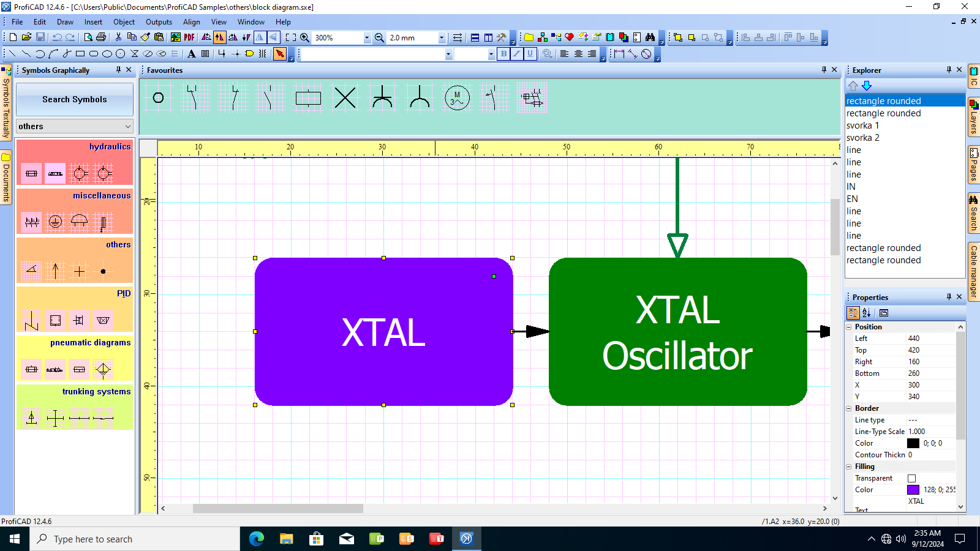Image resolution: width=980 pixels, height=551 pixels.
Task: Toggle the Transparent filling checkbox
Action: coord(911,478)
